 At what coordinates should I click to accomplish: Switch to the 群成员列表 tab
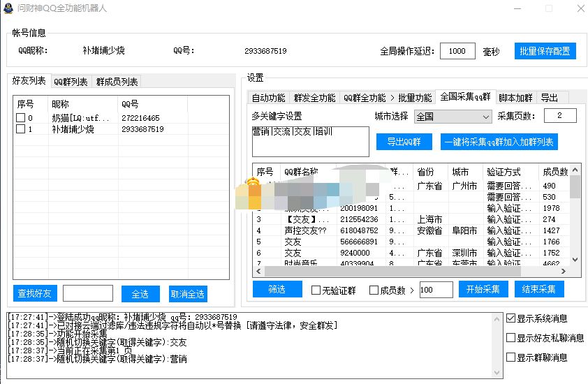tap(117, 82)
